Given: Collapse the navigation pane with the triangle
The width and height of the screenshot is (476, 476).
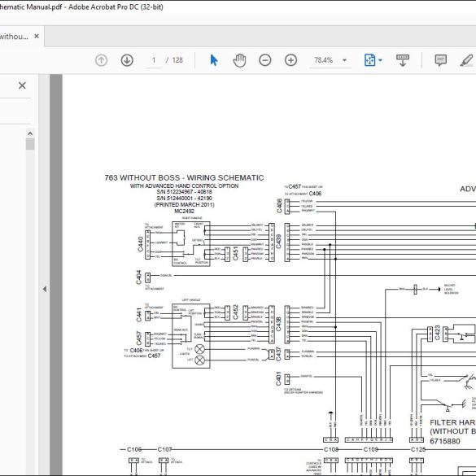Looking at the screenshot, I should (45, 289).
